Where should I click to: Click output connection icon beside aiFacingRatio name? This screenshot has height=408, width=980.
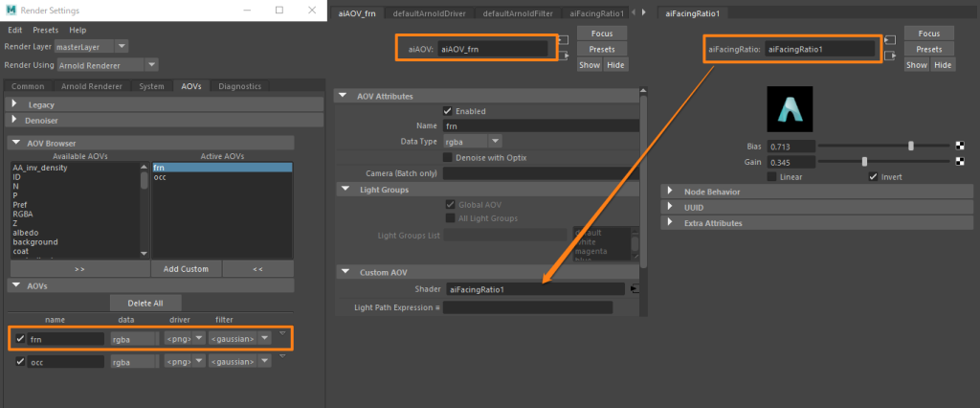point(890,56)
